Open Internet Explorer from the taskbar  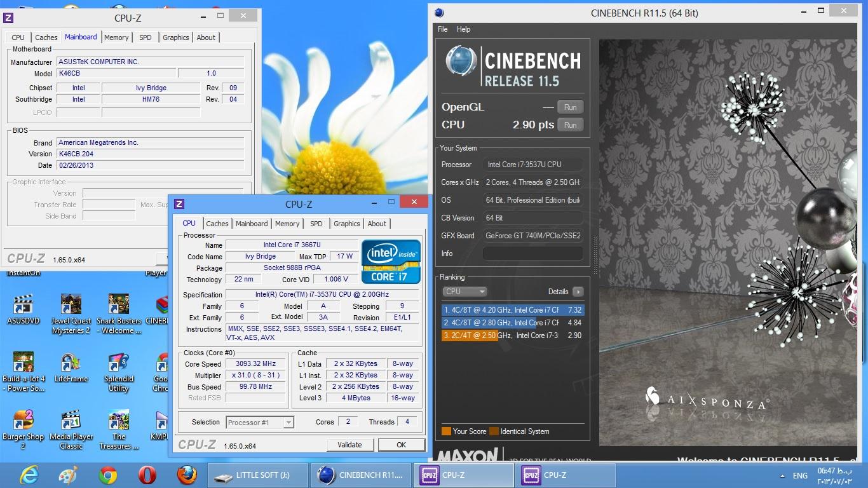tap(28, 475)
